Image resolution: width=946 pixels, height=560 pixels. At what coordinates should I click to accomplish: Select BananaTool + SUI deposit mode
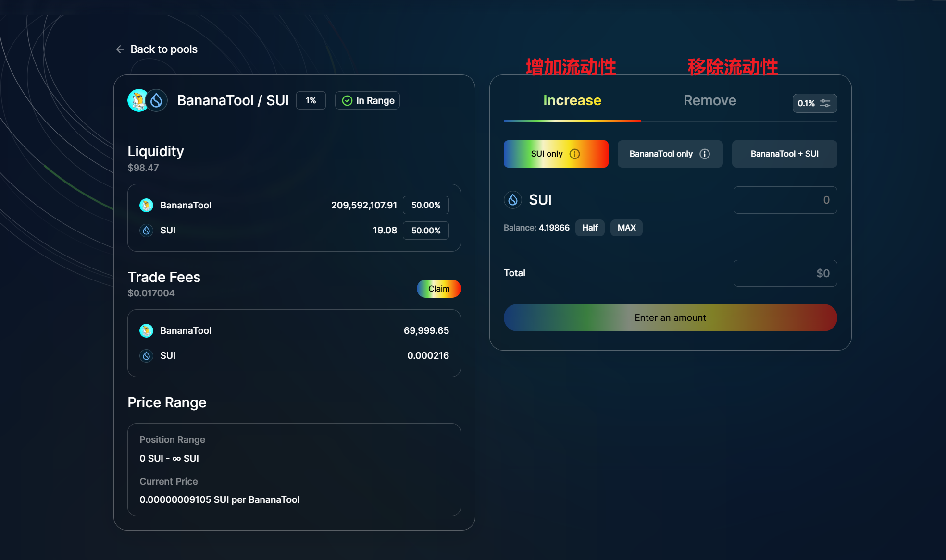click(x=784, y=154)
